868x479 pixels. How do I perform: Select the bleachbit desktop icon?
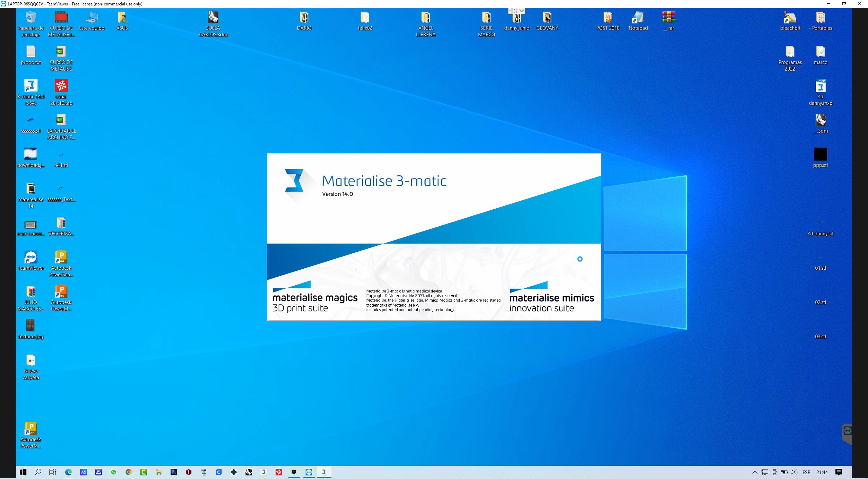coord(790,18)
